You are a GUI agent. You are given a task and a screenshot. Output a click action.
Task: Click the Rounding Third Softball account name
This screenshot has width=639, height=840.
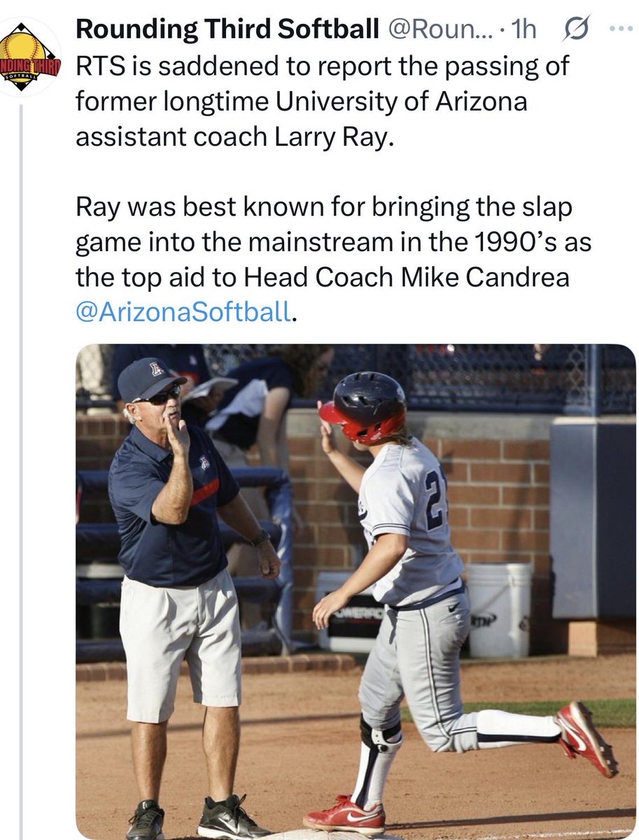tap(227, 29)
